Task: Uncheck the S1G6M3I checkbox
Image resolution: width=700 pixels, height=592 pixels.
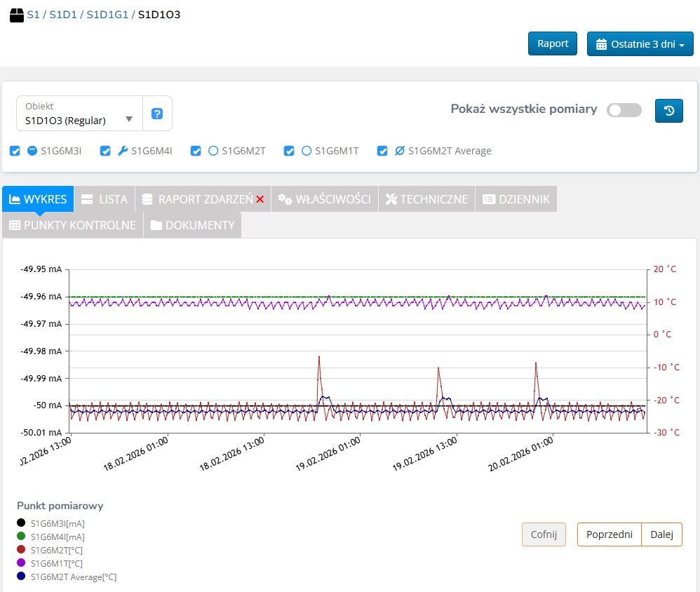Action: click(x=15, y=151)
